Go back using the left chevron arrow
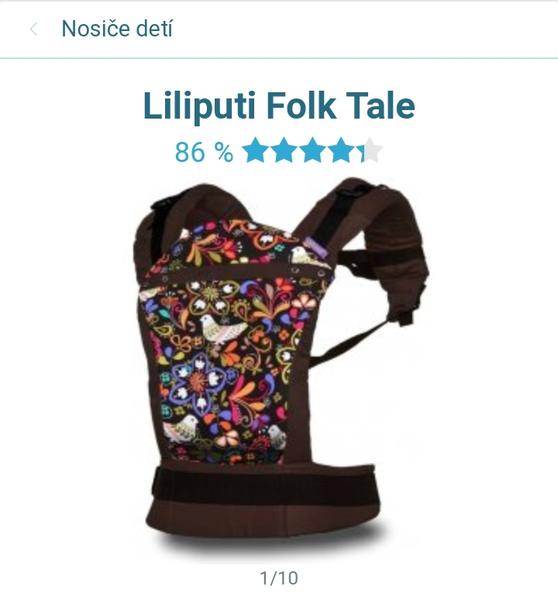558x600 pixels. [34, 29]
